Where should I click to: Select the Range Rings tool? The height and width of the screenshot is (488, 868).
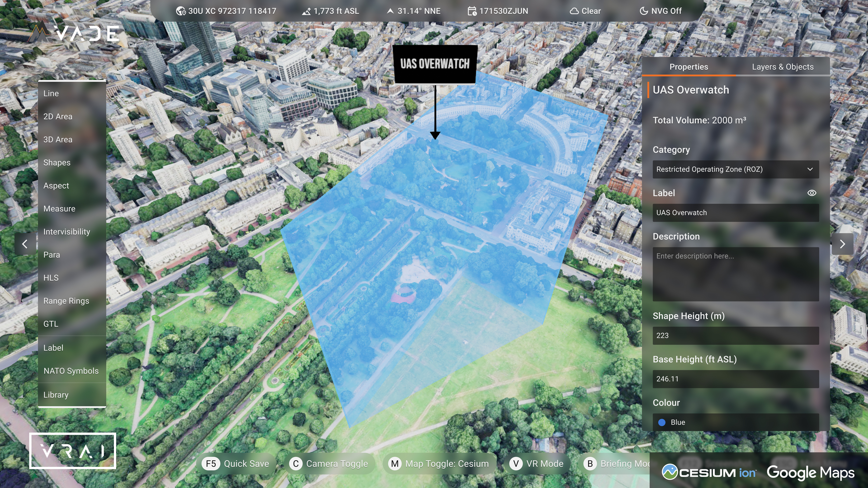[x=66, y=301]
